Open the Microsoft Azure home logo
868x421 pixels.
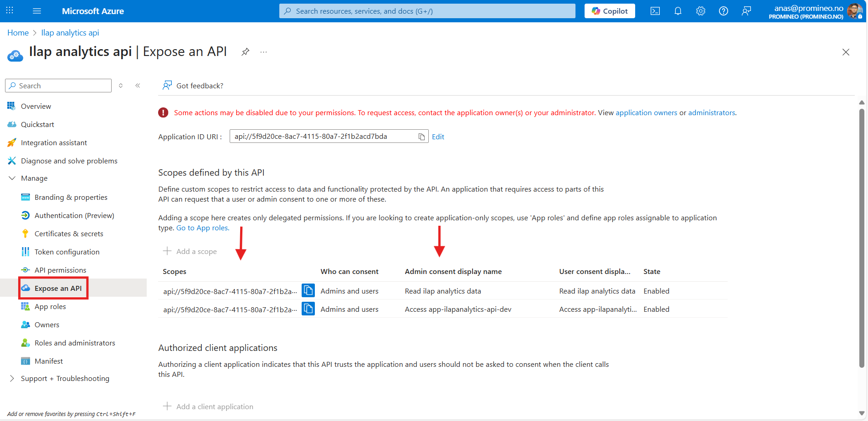[x=93, y=11]
